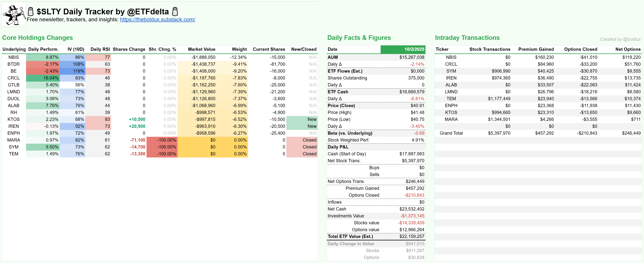
Task: Click the Underlying column header
Action: coord(14,49)
